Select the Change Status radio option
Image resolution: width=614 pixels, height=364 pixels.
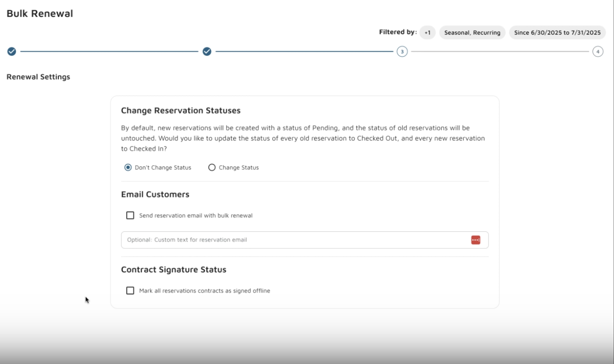click(212, 167)
